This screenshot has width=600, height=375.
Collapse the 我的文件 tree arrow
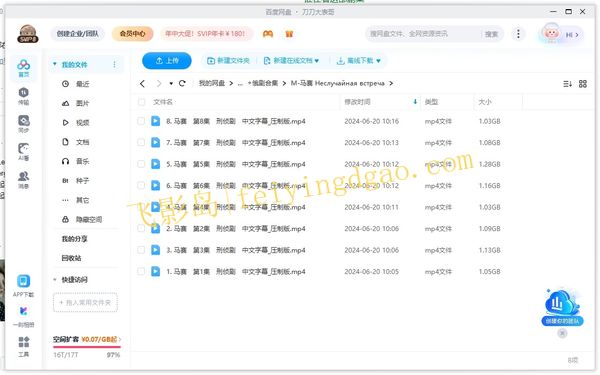click(55, 64)
